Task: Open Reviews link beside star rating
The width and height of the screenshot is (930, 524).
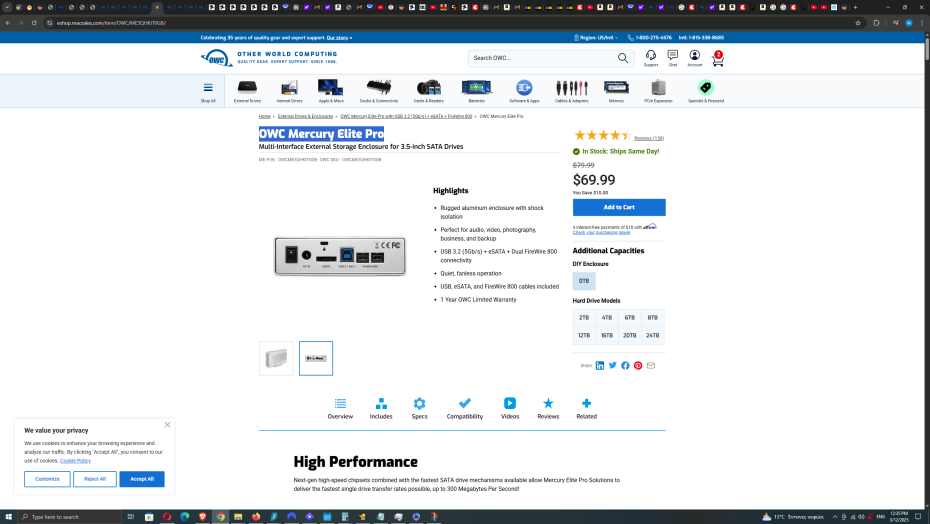Action: (x=649, y=138)
